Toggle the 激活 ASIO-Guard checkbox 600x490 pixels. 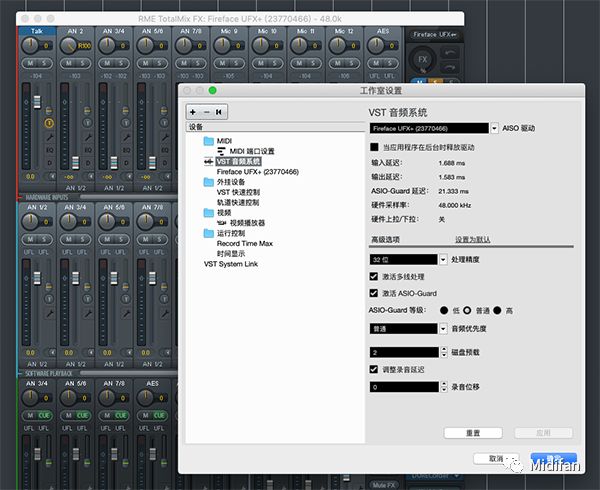[x=375, y=292]
